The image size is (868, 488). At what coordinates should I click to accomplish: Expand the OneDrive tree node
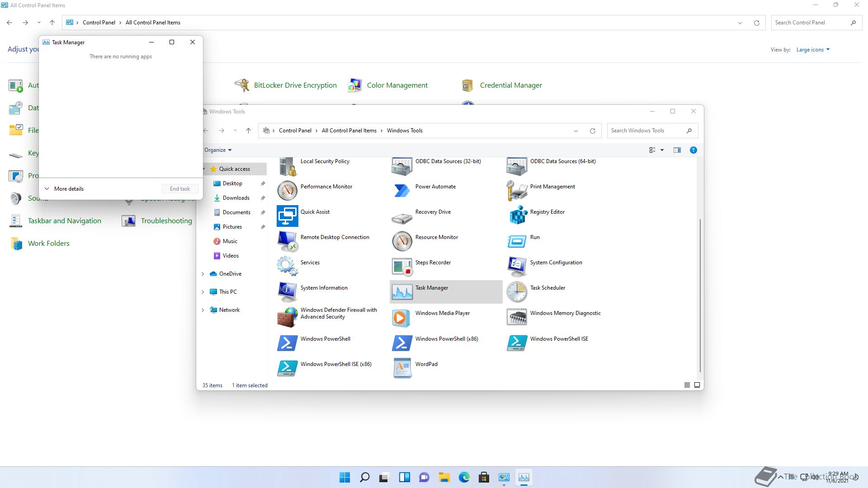203,274
